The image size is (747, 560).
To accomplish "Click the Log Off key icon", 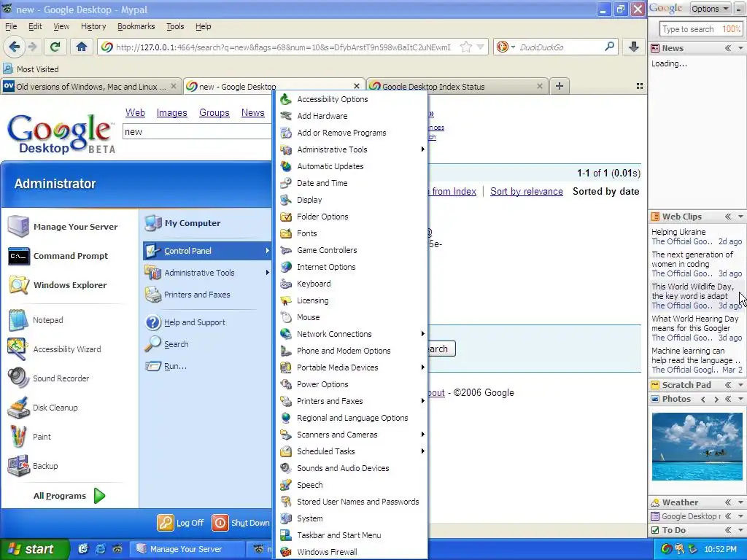I will point(166,523).
